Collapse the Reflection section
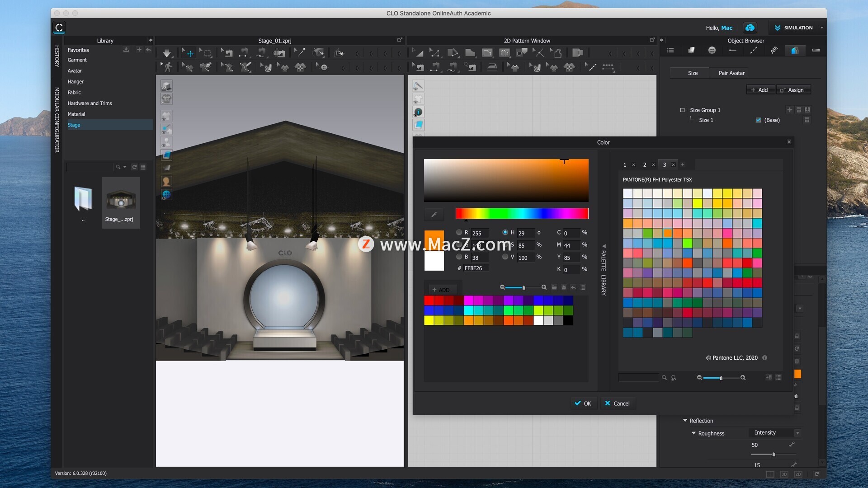The image size is (868, 488). coord(685,421)
